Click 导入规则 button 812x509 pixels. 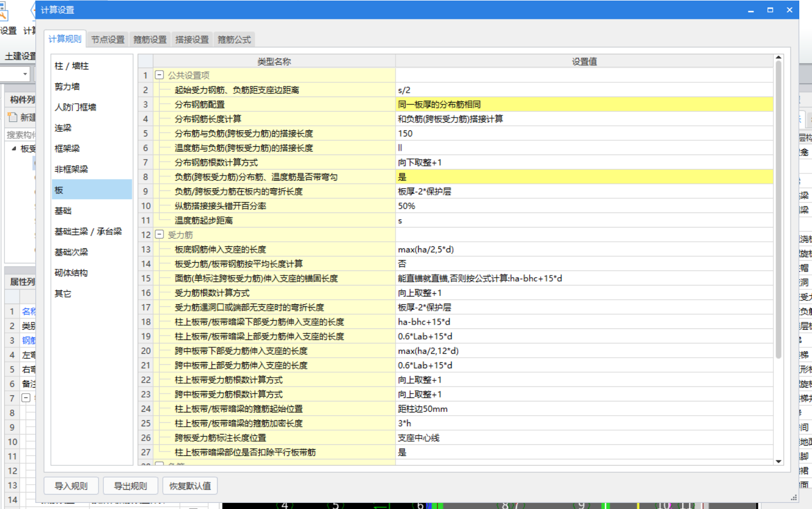[71, 486]
